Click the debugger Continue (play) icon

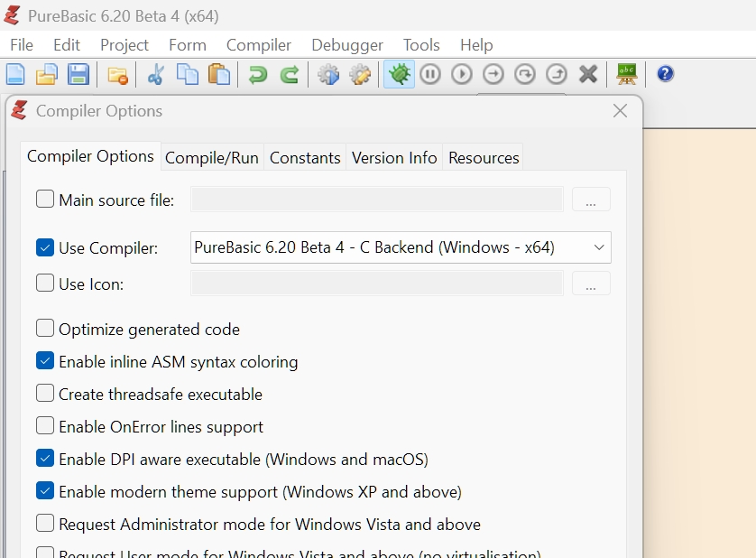click(x=461, y=74)
